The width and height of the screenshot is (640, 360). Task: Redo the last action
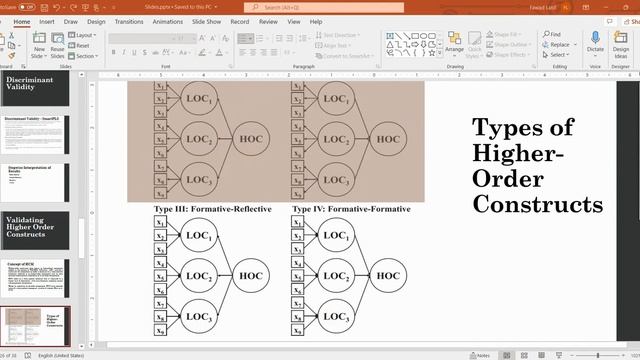click(x=73, y=7)
